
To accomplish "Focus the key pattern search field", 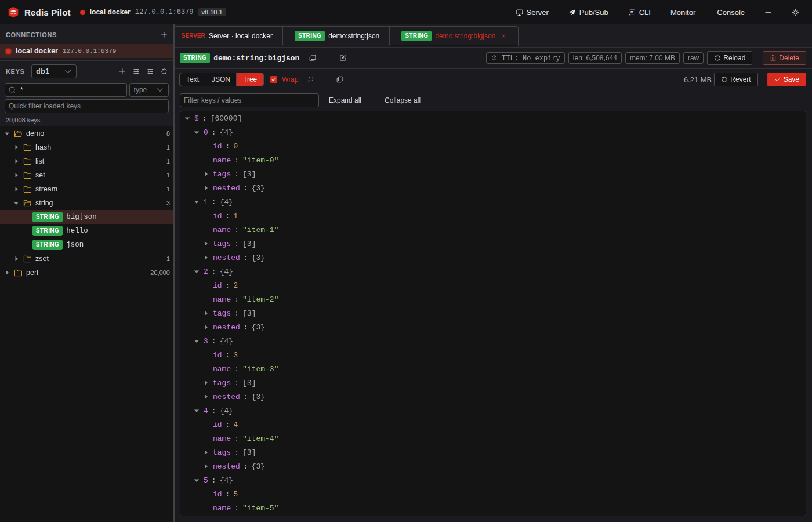I will click(66, 90).
